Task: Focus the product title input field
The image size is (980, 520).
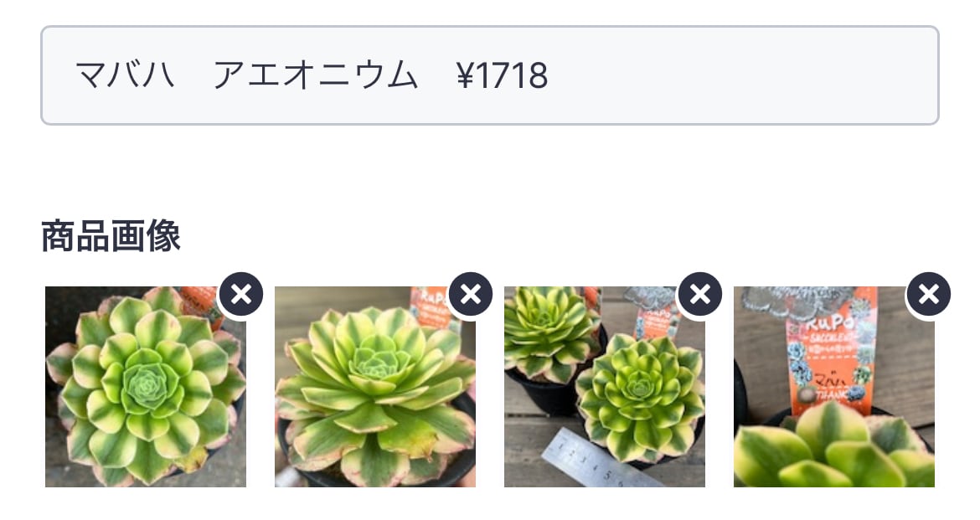Action: pos(490,75)
